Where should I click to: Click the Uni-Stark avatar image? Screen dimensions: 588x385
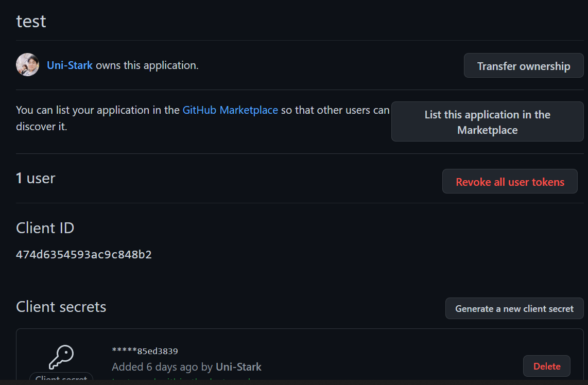(27, 65)
